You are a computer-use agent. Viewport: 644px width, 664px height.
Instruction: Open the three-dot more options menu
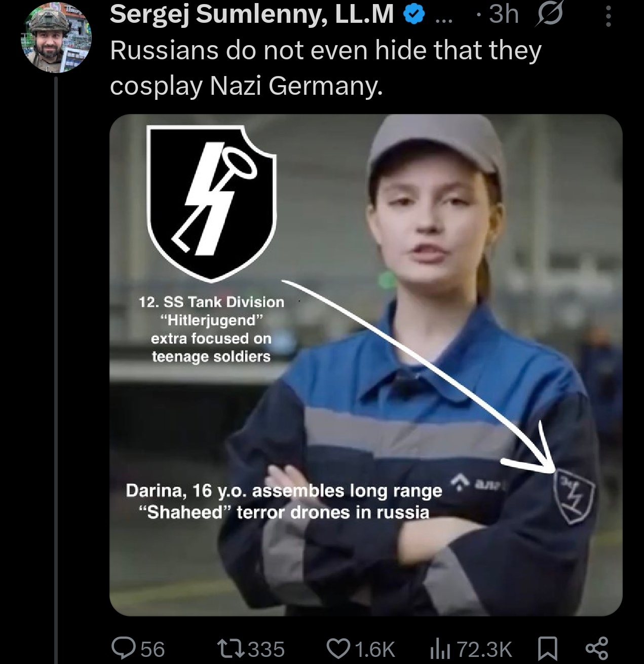(609, 17)
